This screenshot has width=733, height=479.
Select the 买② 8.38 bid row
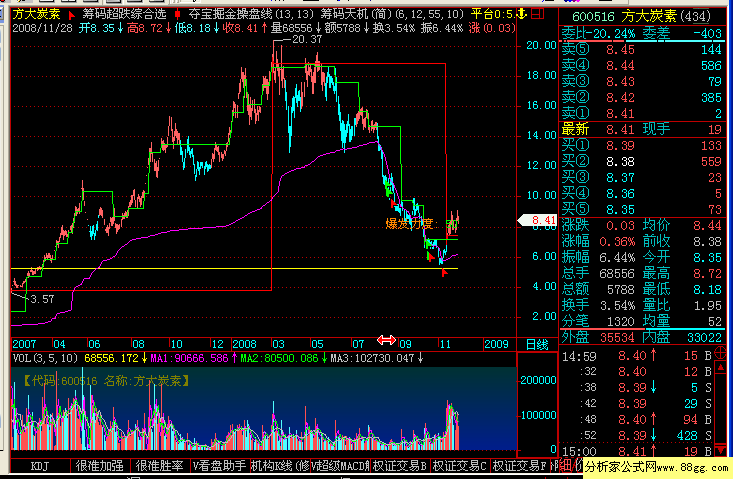coord(642,162)
